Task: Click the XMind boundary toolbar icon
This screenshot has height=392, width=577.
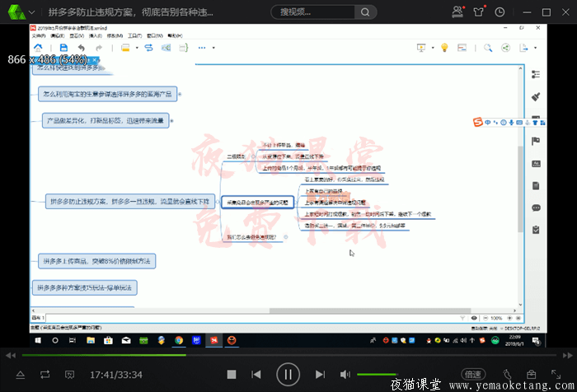Action: 166,48
